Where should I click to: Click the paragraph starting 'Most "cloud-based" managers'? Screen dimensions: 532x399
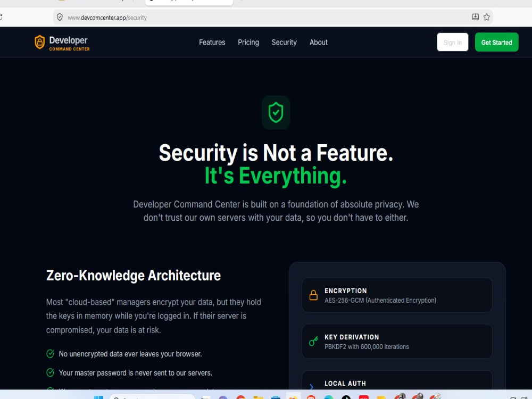pos(153,316)
